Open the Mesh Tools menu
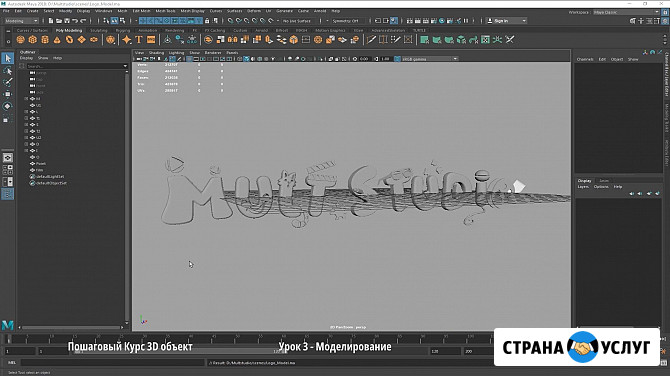Image resolution: width=670 pixels, height=376 pixels. coord(165,11)
